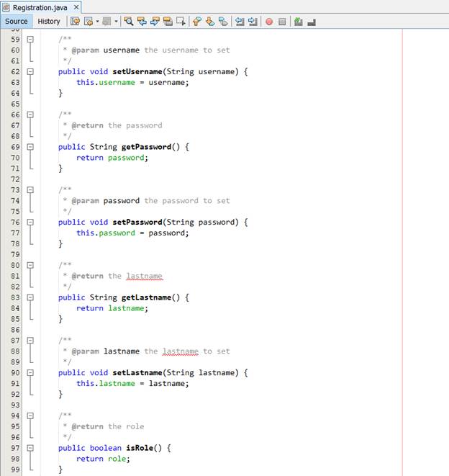Collapse Javadoc fold at line 87
Viewport: 449px width, 476px height.
[x=30, y=341]
